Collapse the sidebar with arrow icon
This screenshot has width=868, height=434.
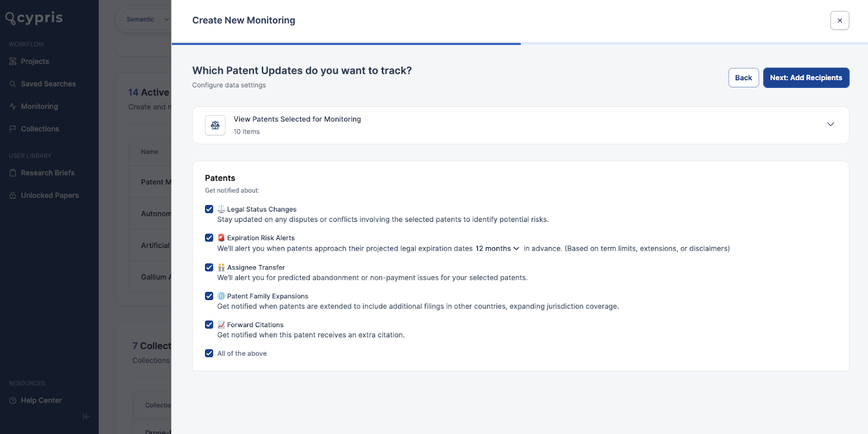(x=86, y=417)
